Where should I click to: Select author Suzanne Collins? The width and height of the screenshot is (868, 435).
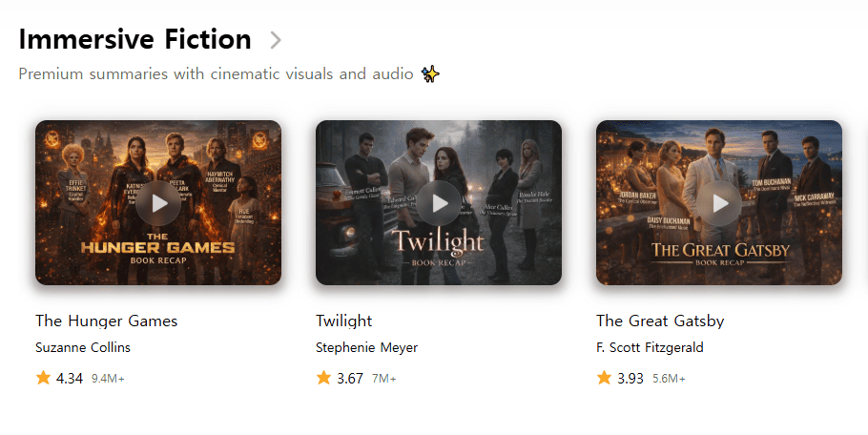tap(83, 347)
